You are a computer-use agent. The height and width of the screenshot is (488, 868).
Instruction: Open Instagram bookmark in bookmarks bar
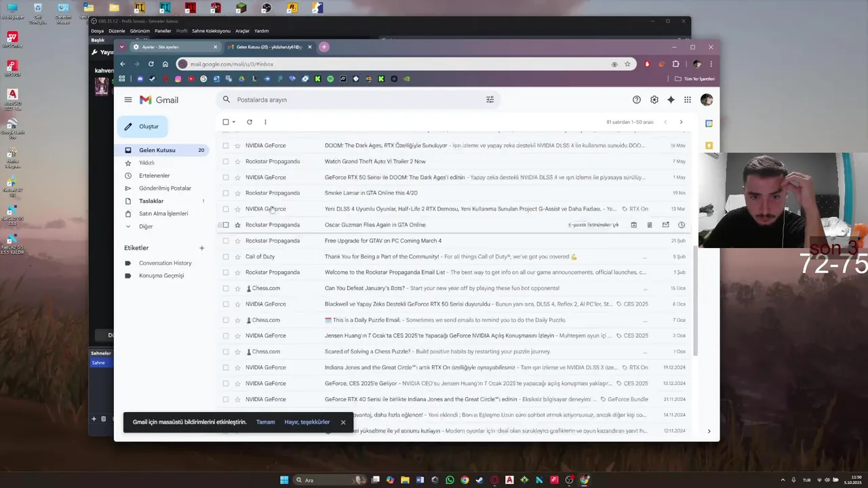[178, 79]
